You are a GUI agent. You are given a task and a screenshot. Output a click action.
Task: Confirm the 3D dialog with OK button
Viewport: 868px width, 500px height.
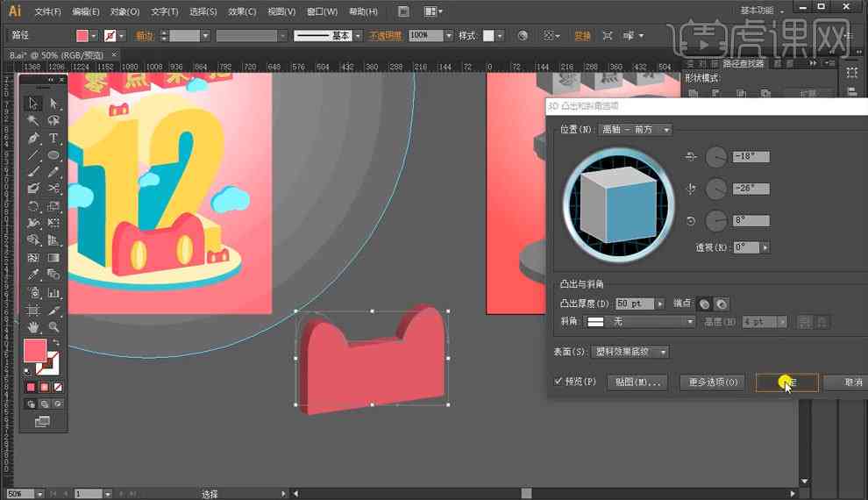[x=786, y=382]
